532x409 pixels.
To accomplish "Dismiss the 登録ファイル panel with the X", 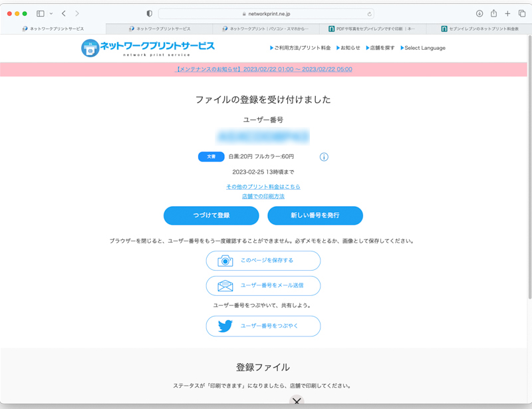I will [297, 401].
